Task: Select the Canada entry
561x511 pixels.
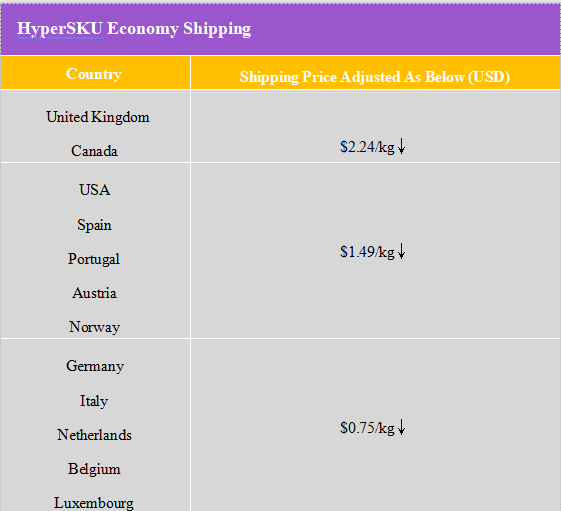Action: pyautogui.click(x=94, y=151)
